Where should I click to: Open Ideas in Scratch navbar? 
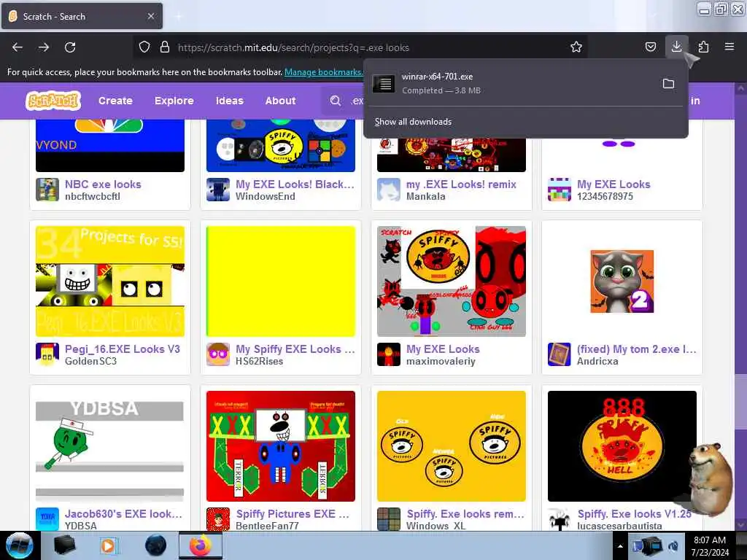point(229,101)
